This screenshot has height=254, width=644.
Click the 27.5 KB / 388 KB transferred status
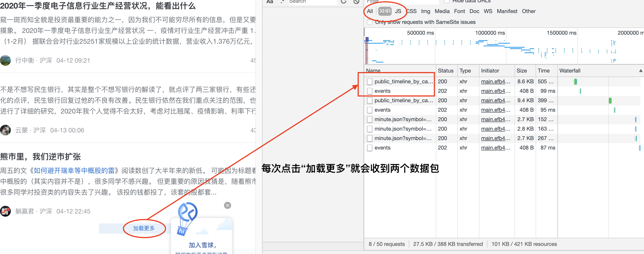click(448, 244)
